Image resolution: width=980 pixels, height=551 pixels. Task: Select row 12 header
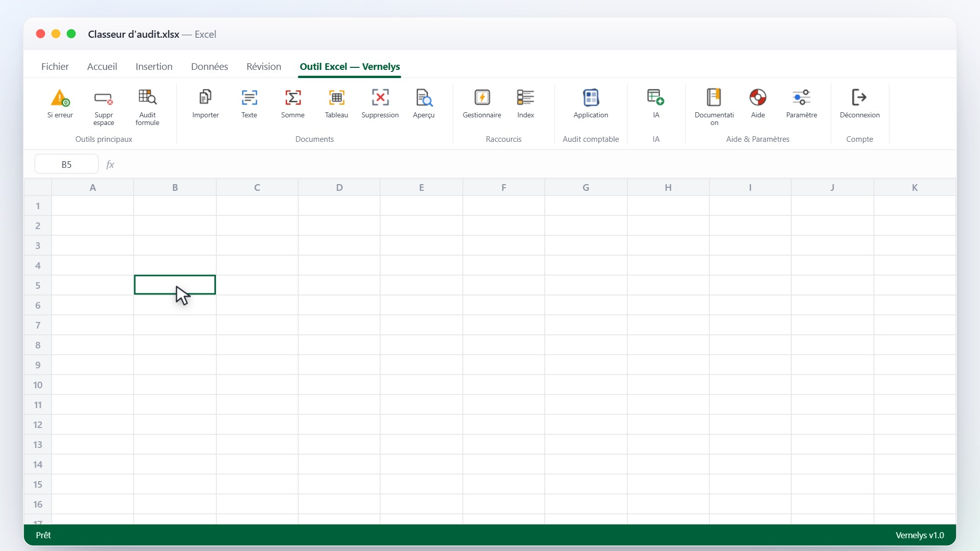pos(38,425)
